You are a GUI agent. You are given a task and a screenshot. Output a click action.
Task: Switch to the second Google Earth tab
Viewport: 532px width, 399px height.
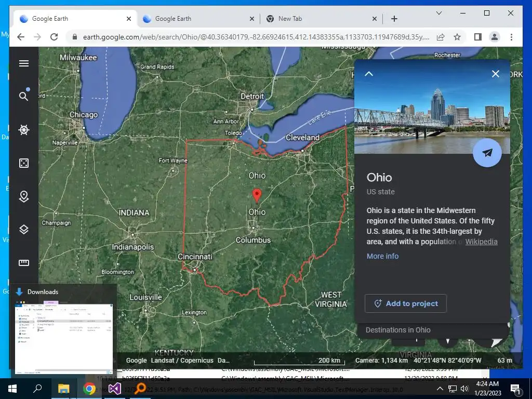[x=198, y=19]
